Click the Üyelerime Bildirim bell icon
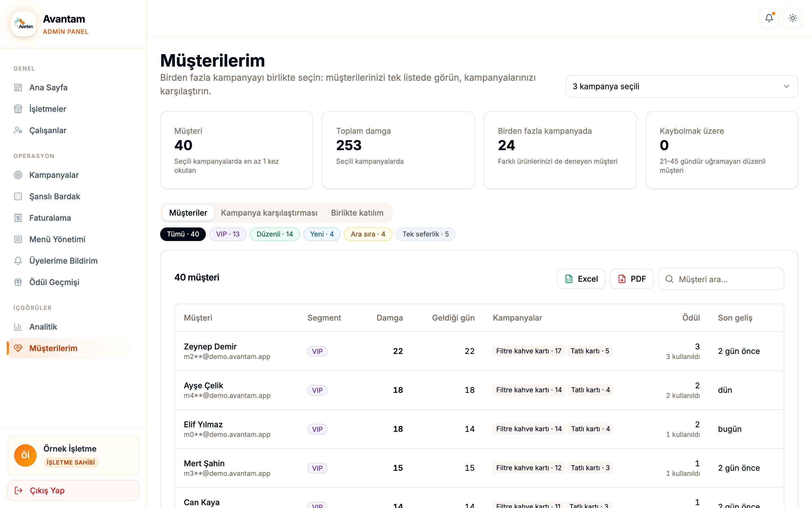Image resolution: width=812 pixels, height=508 pixels. 18,261
